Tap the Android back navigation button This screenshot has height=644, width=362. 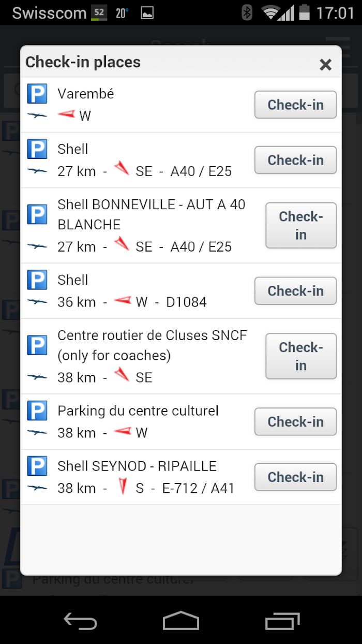(x=80, y=621)
